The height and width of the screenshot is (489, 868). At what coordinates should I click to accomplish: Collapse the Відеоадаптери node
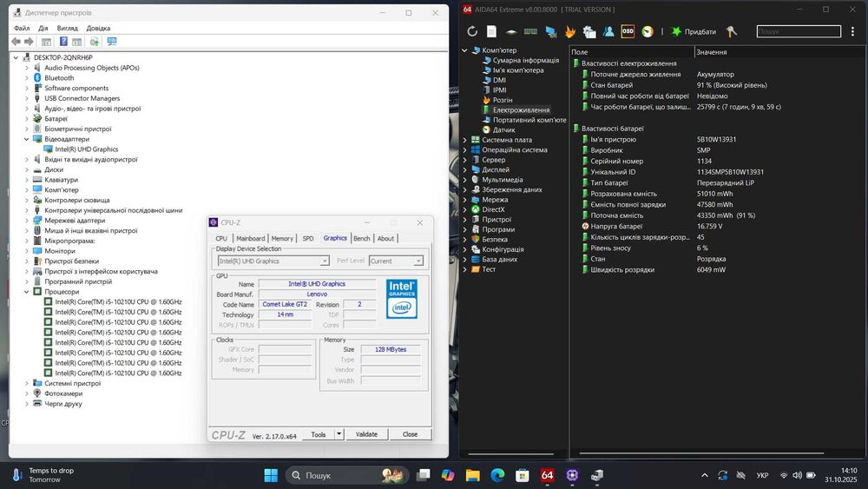27,139
